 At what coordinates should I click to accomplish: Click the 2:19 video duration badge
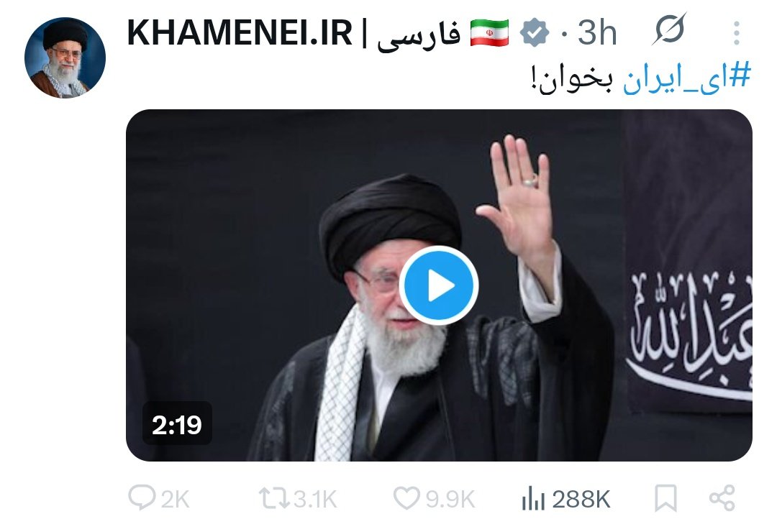pos(177,424)
